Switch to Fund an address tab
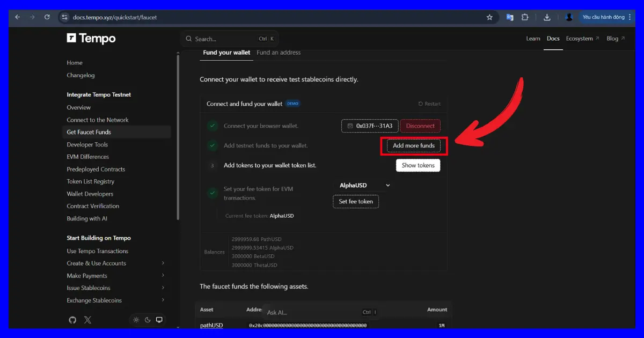The image size is (644, 338). click(x=279, y=53)
